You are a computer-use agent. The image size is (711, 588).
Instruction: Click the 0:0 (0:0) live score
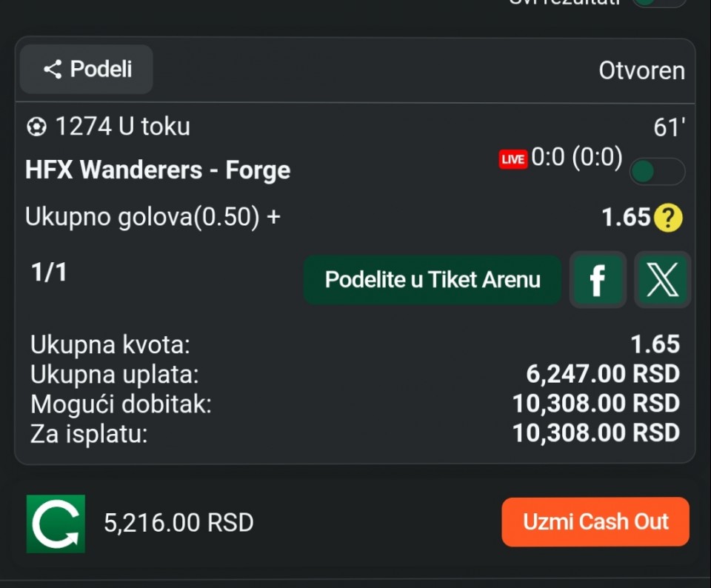(577, 157)
